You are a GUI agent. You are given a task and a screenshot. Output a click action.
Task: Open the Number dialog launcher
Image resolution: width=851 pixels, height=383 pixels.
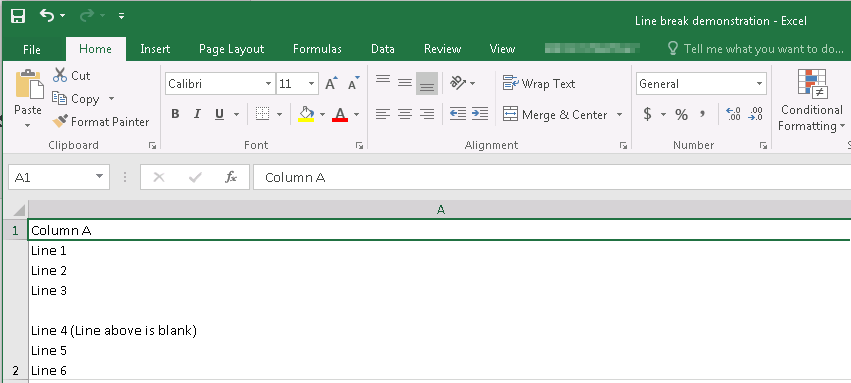(763, 145)
